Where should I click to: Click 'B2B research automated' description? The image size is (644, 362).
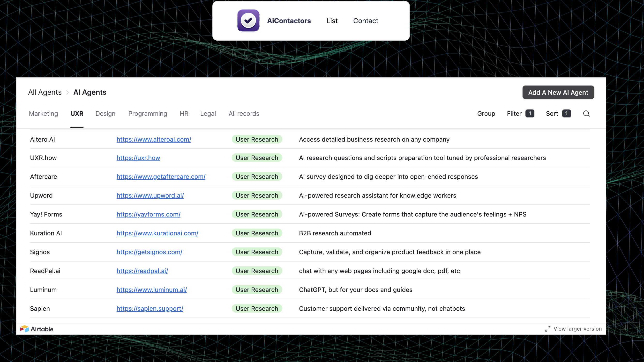point(335,233)
